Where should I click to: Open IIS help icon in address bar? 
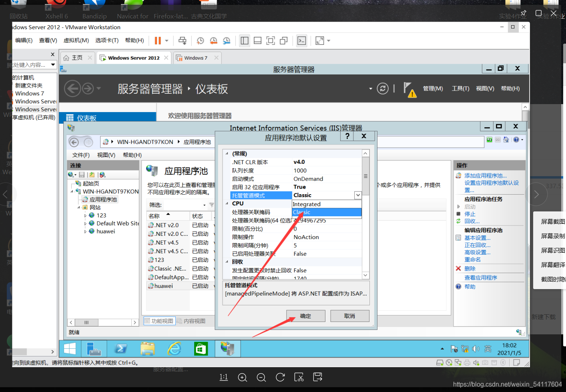pos(516,140)
